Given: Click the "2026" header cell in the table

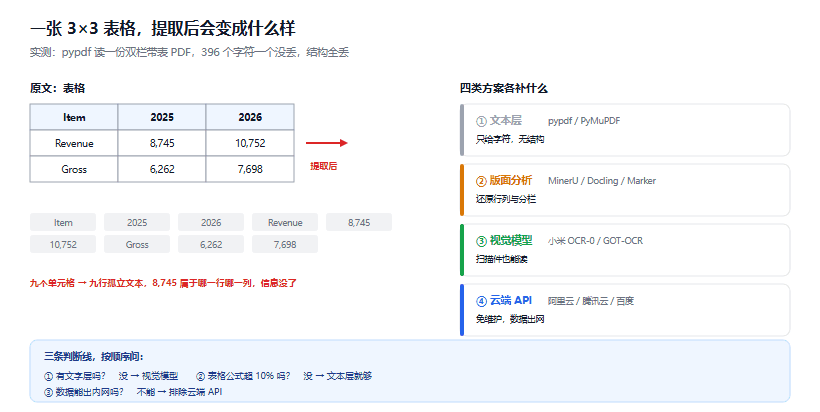Looking at the screenshot, I should pyautogui.click(x=250, y=117).
